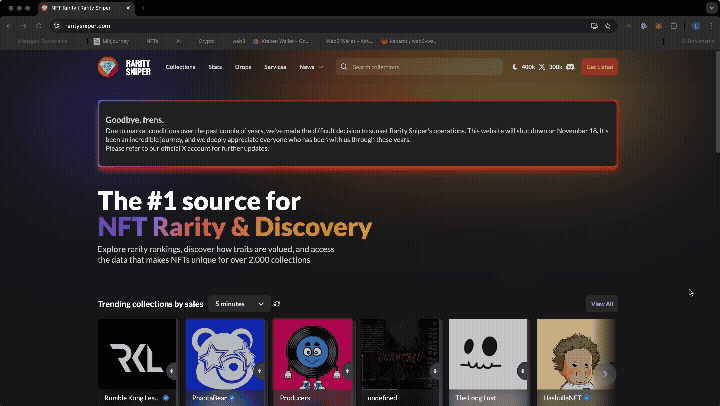Close the Rarity Sniper browser tab
The width and height of the screenshot is (720, 406).
click(x=128, y=8)
